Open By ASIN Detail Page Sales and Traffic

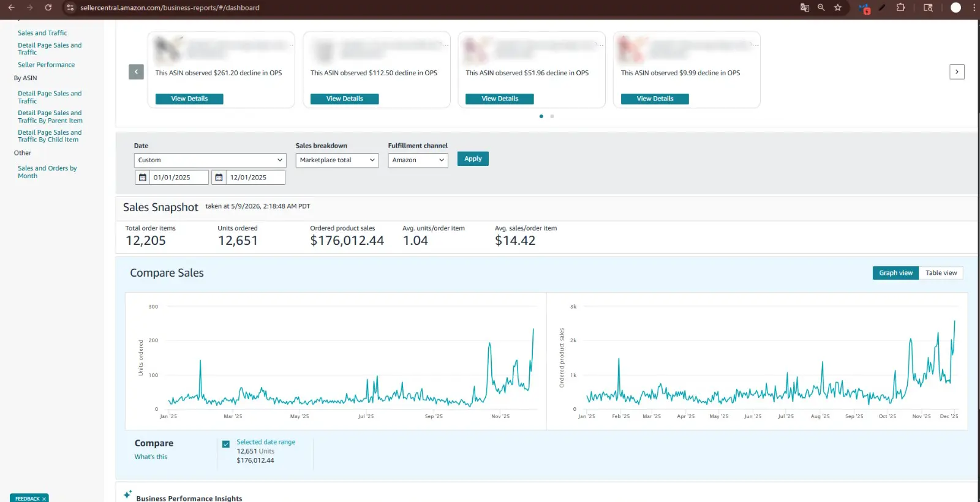(50, 97)
